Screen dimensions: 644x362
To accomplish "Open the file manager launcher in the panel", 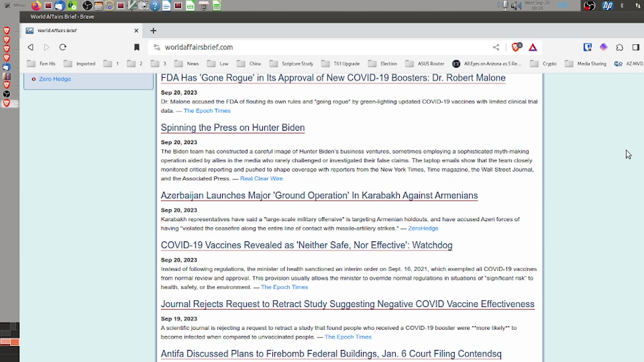I will tap(99, 6).
